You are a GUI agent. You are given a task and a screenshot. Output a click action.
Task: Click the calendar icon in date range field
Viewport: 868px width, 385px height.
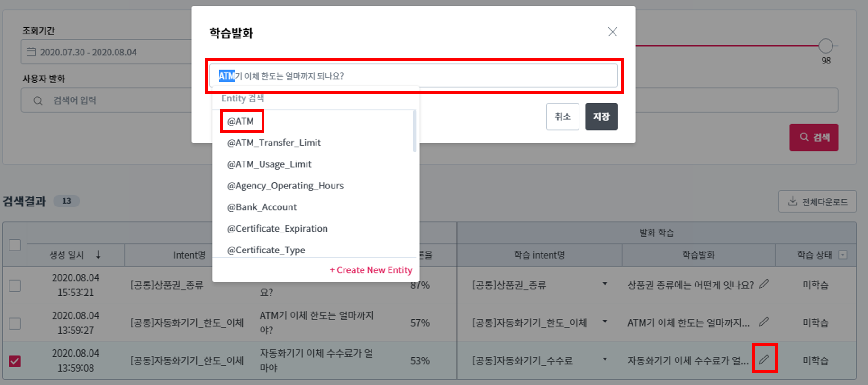(31, 52)
